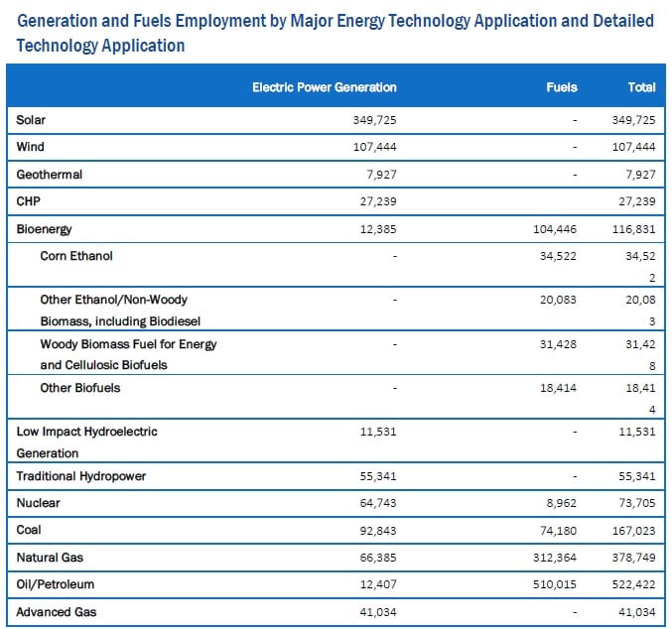Select Solar electric power value 349,725
The width and height of the screenshot is (672, 629).
tap(374, 120)
